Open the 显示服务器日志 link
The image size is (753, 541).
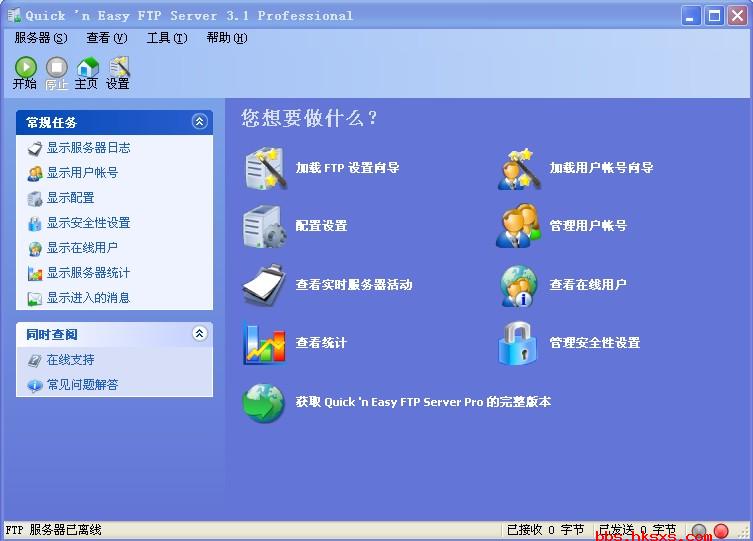pyautogui.click(x=88, y=148)
